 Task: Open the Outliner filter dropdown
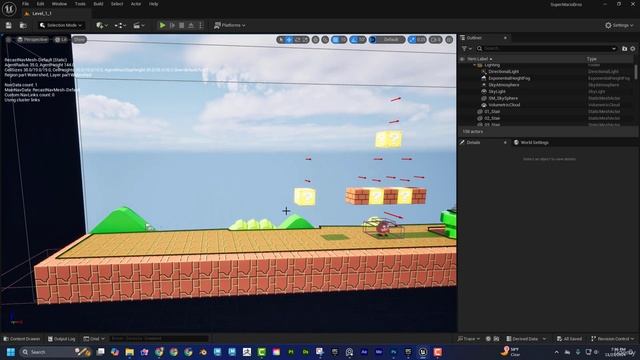pos(466,49)
